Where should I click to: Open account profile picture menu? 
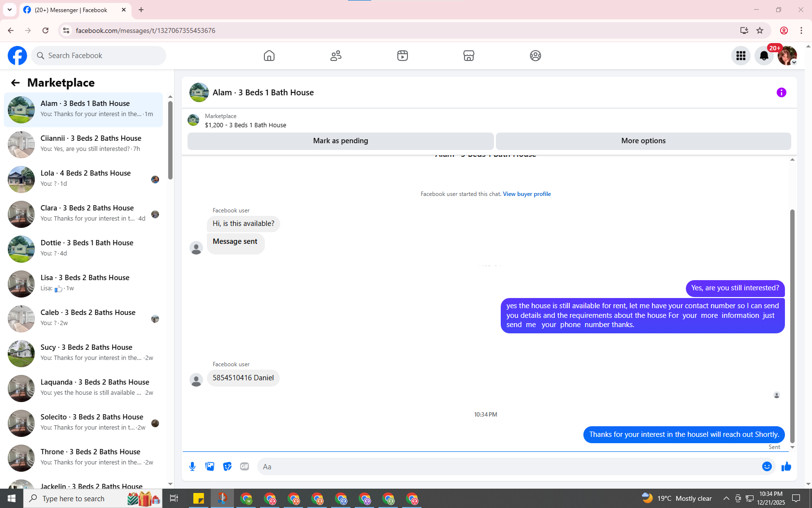[x=787, y=56]
